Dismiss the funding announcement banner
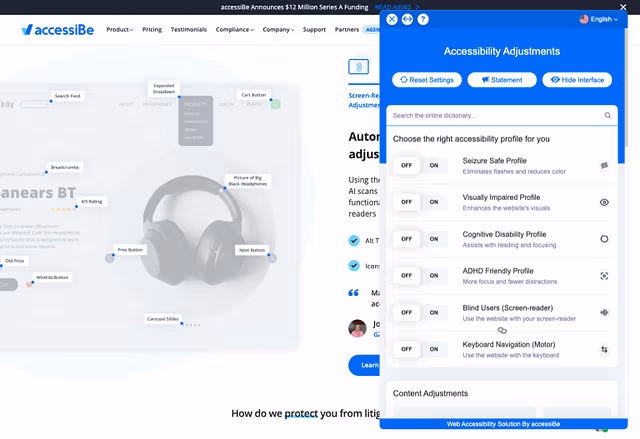Viewport: 640px width, 439px height. click(623, 7)
